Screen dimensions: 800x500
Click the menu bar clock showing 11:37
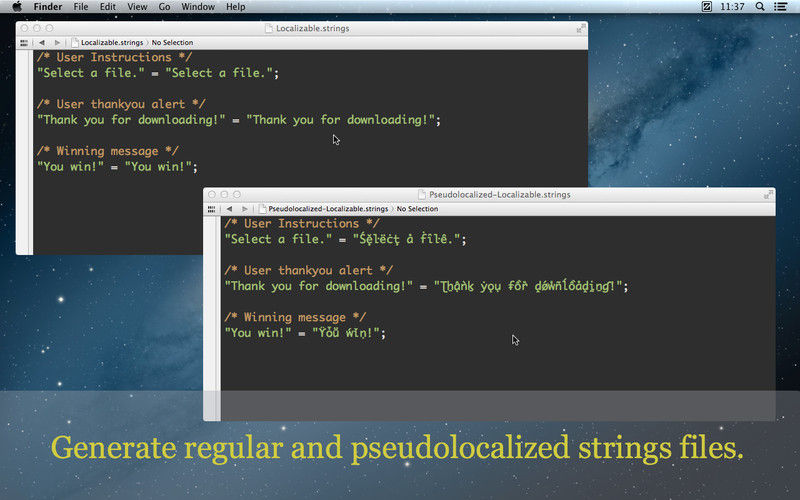click(x=732, y=7)
